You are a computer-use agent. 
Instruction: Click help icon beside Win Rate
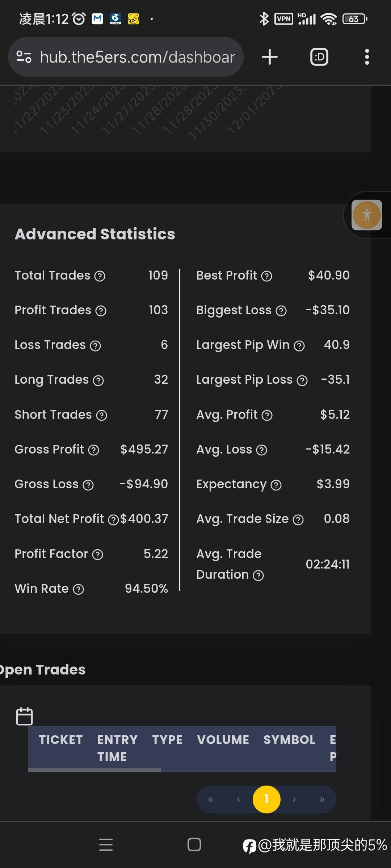(79, 590)
